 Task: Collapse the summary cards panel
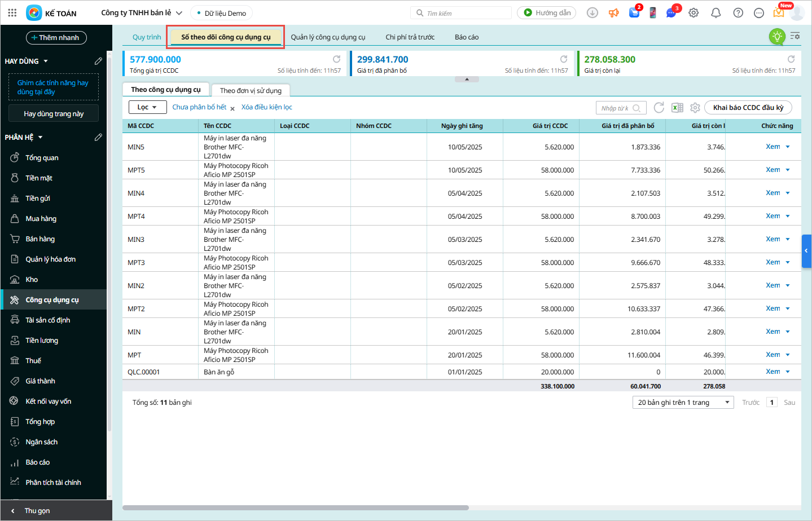(x=467, y=80)
